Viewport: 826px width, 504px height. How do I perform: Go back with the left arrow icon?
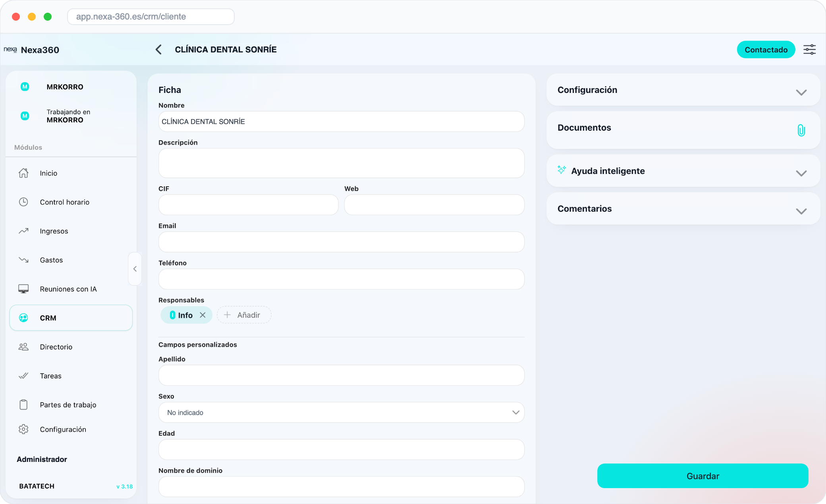[158, 50]
